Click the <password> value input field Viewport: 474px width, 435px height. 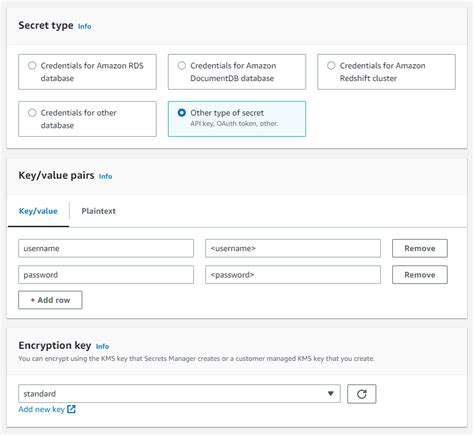click(x=293, y=275)
